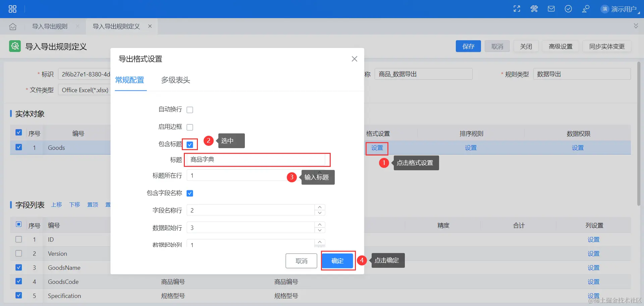Expand the tab list chevron at right
This screenshot has width=644, height=306.
click(636, 26)
